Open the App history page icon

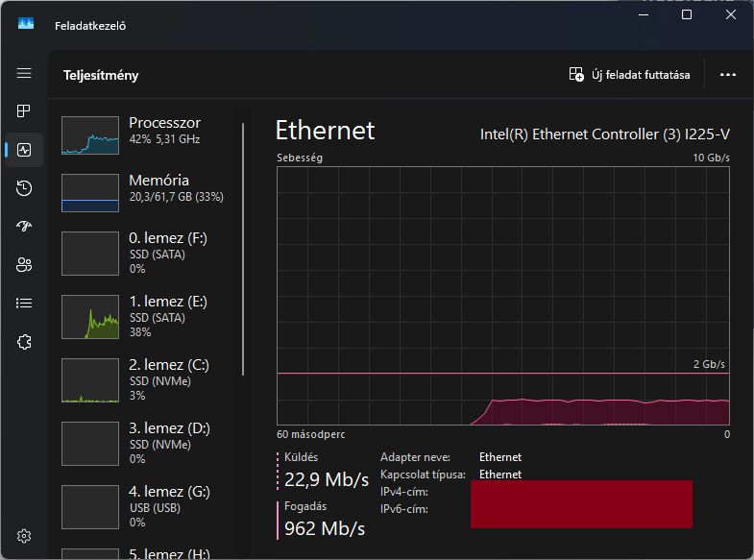(x=24, y=188)
